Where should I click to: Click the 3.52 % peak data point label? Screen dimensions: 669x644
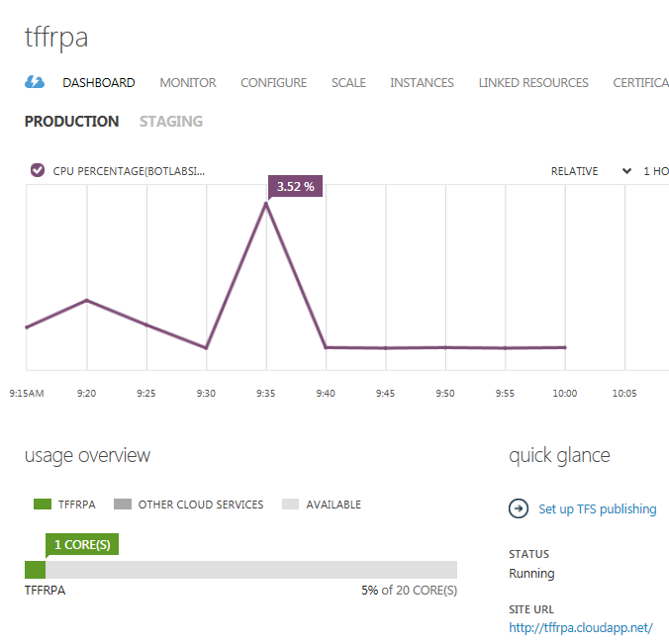[295, 186]
